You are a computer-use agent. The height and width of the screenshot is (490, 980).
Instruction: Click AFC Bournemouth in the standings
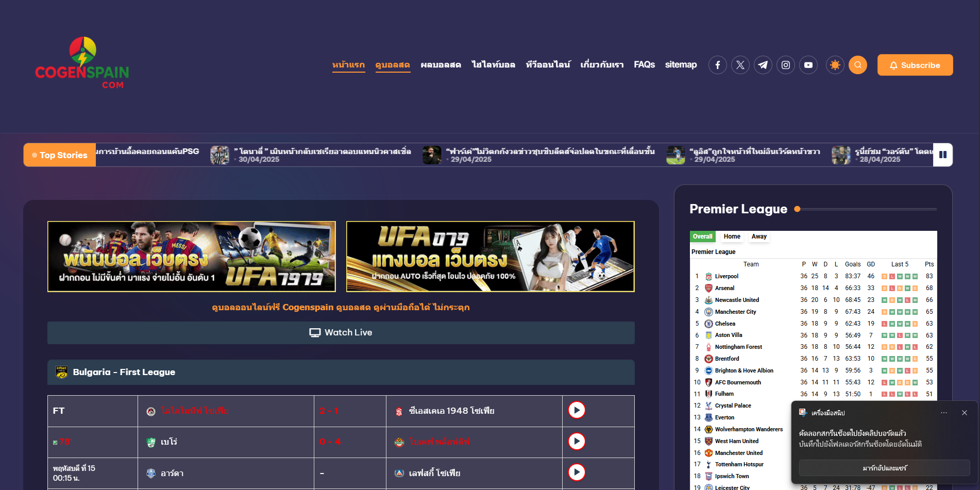click(x=738, y=382)
